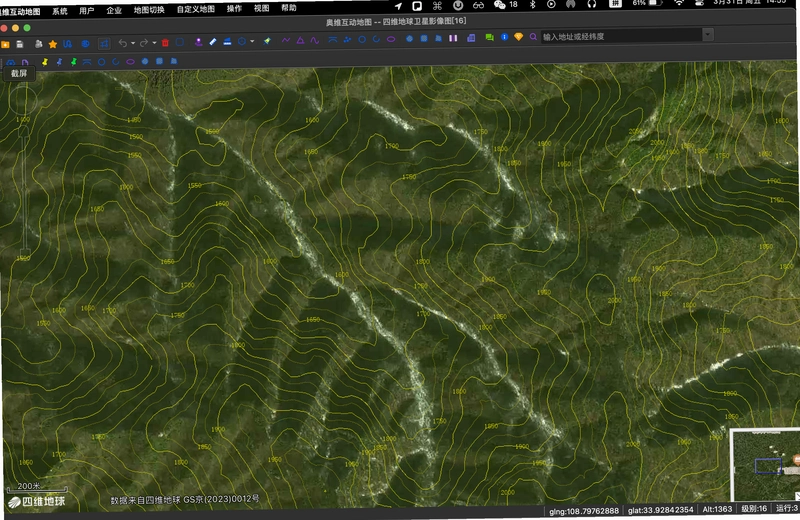Image resolution: width=800 pixels, height=520 pixels.
Task: Click the blue hexagon outline tool
Action: coord(242,41)
